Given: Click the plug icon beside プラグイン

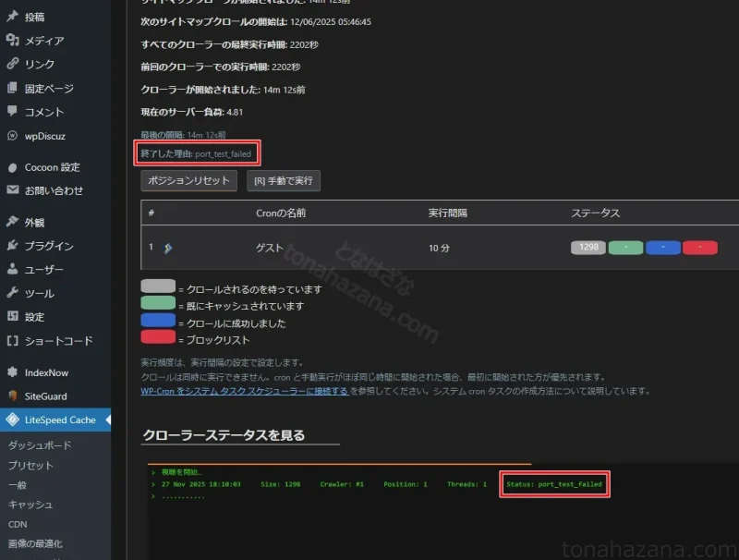Looking at the screenshot, I should click(x=12, y=246).
